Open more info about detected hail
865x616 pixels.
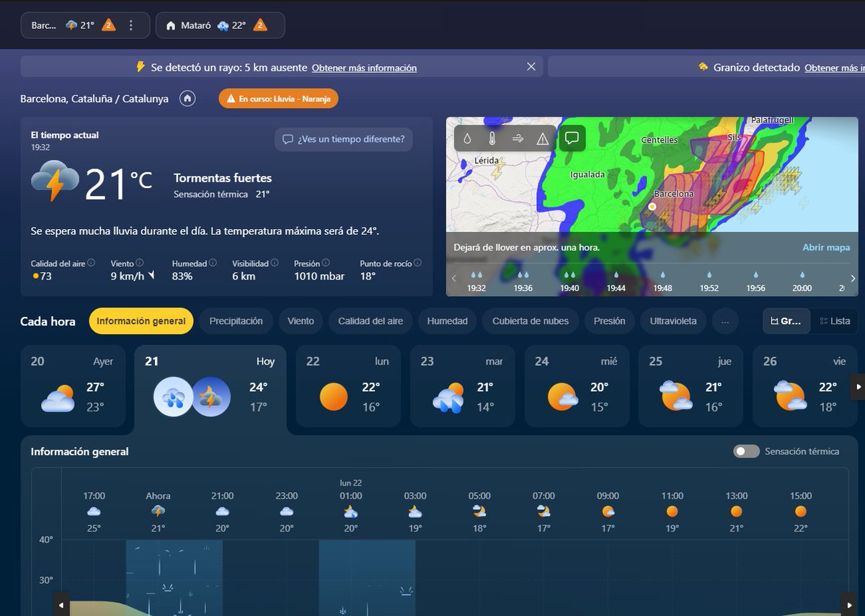[x=835, y=68]
